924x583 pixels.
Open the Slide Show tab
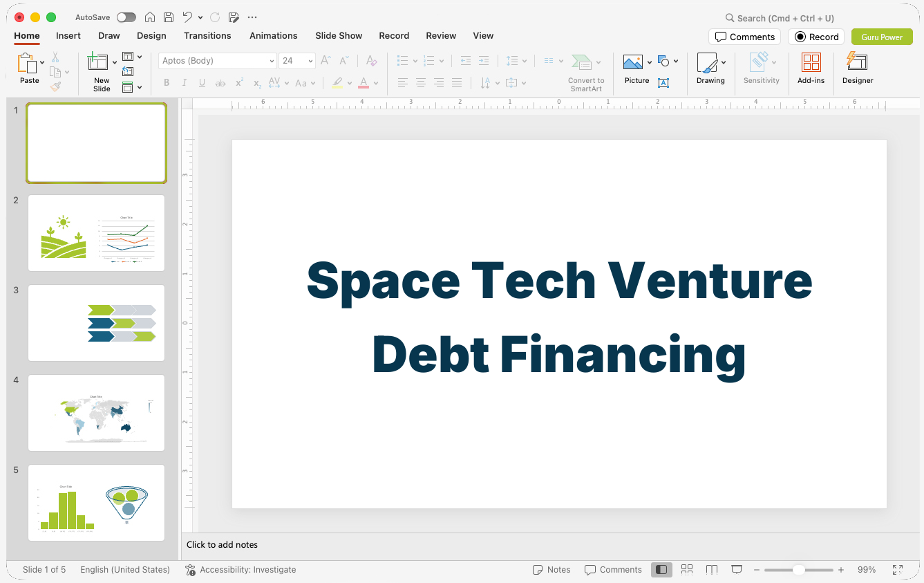tap(339, 35)
